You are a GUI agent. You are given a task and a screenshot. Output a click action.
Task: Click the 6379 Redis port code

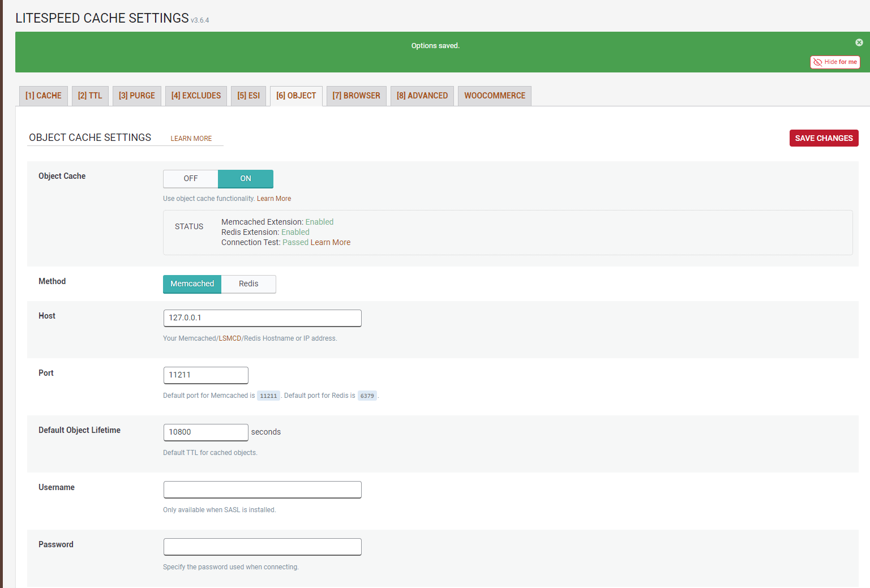click(x=367, y=396)
